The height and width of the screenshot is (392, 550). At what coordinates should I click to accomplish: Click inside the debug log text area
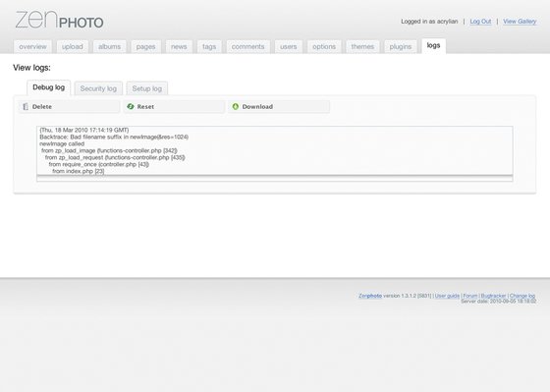coord(275,150)
